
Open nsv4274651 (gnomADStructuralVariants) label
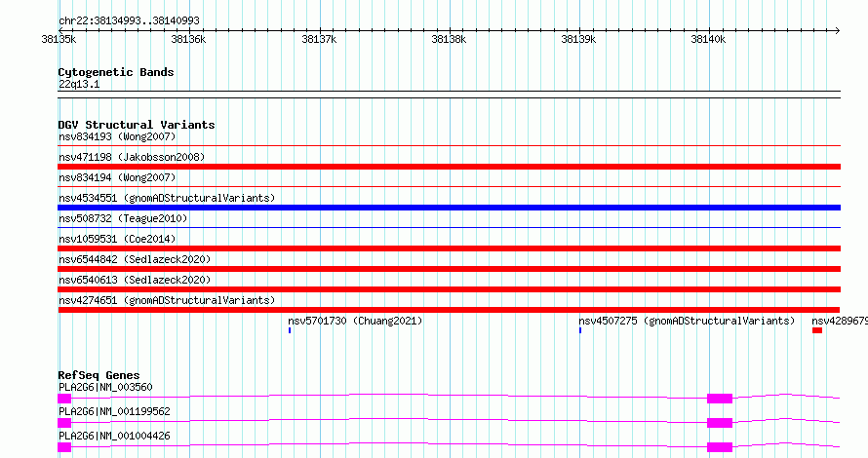[167, 300]
